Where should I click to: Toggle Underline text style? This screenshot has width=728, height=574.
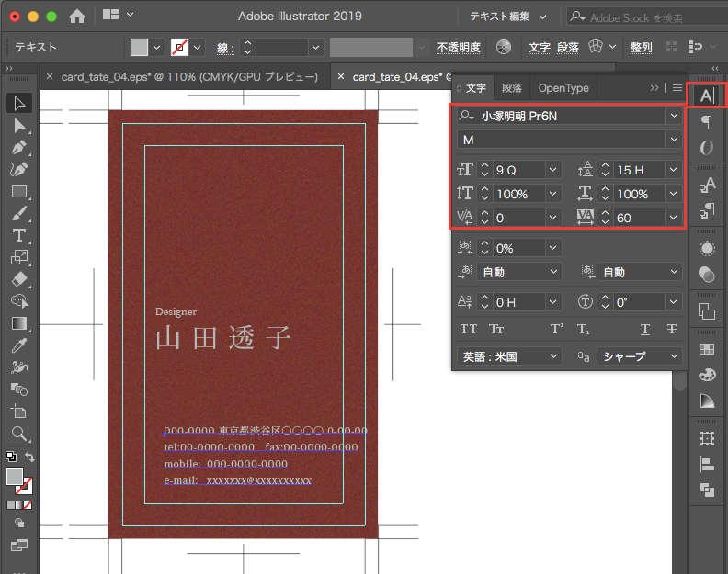click(644, 330)
